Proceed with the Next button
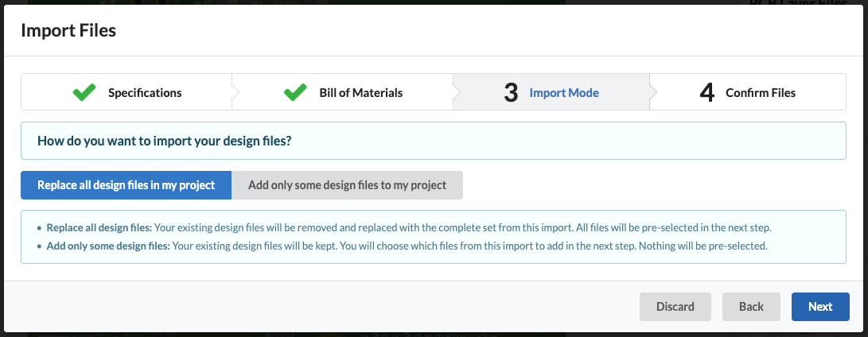 (820, 307)
